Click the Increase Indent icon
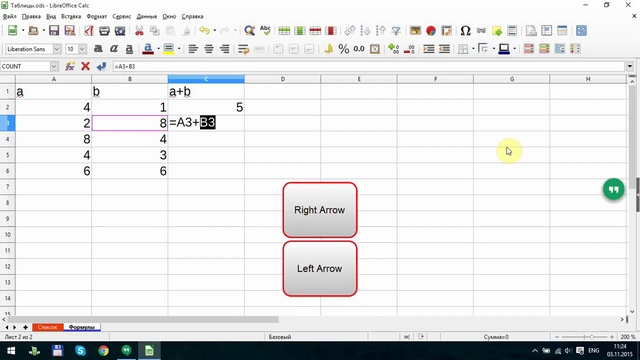This screenshot has height=360, width=640. point(429,49)
